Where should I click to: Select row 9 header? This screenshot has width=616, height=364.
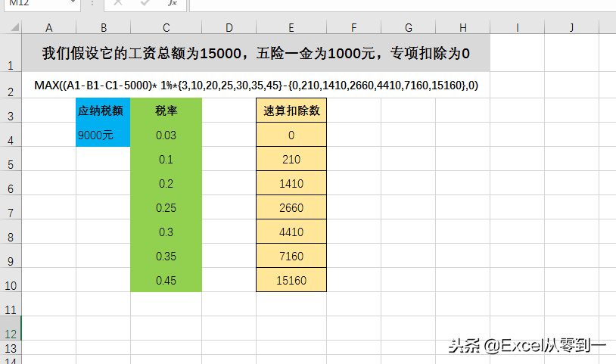11,256
